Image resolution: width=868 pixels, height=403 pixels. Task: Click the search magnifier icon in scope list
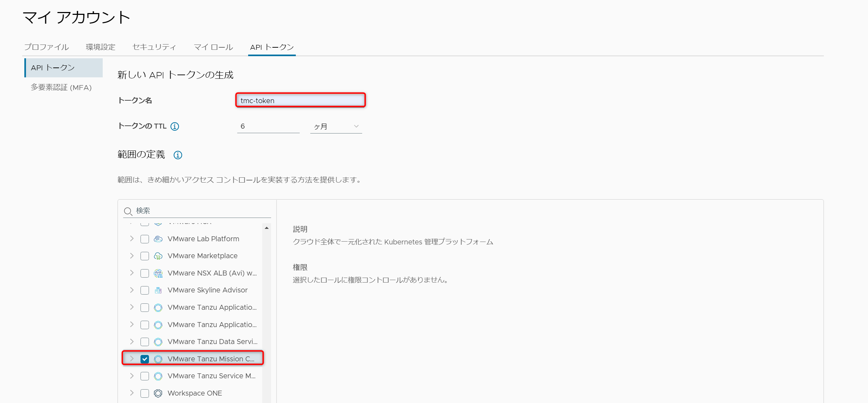click(x=128, y=211)
